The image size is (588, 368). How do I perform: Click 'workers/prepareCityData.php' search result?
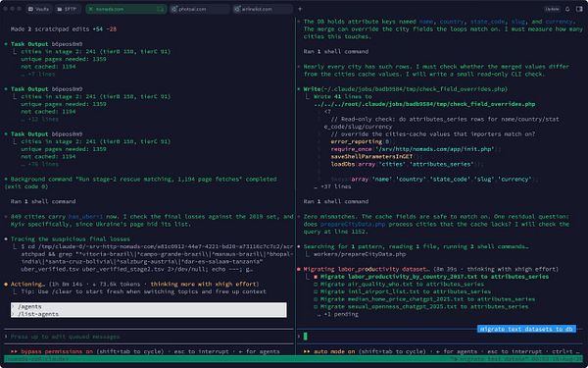[x=360, y=254]
